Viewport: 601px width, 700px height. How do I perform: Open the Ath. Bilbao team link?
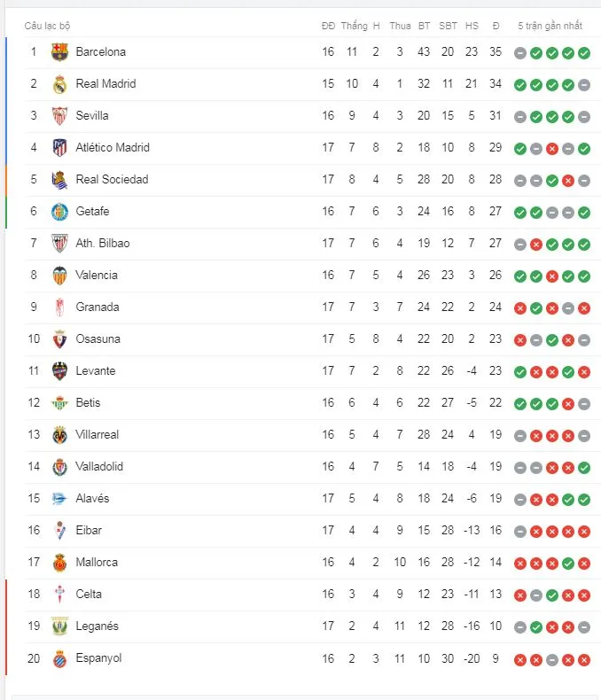click(x=103, y=244)
